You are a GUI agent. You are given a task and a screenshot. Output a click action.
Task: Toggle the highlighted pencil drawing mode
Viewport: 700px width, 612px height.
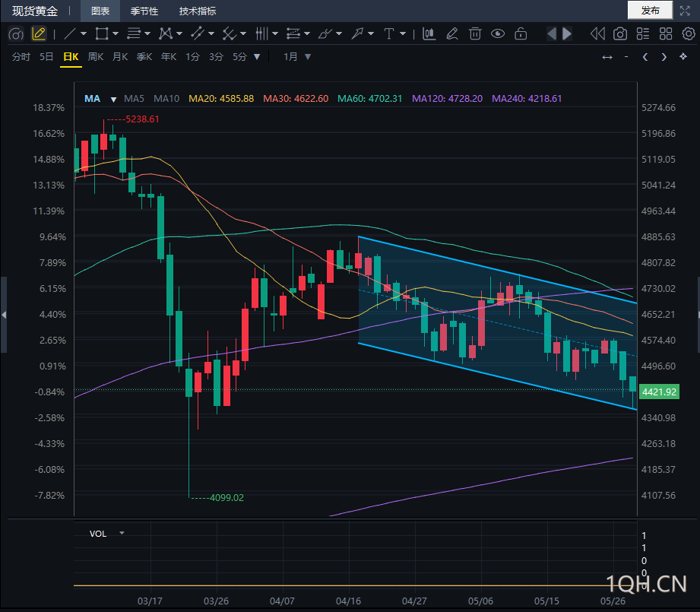coord(39,34)
